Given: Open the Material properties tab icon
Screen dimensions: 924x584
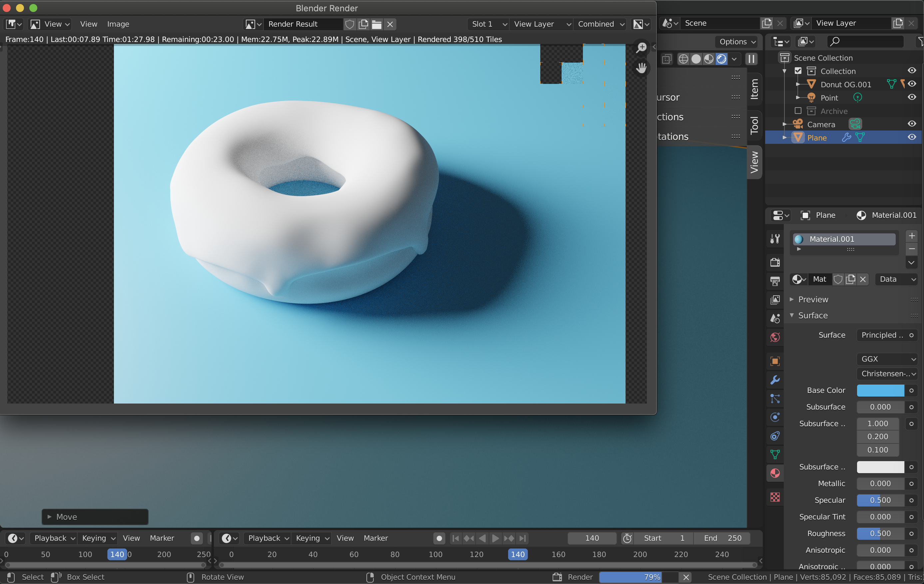Looking at the screenshot, I should [x=775, y=473].
